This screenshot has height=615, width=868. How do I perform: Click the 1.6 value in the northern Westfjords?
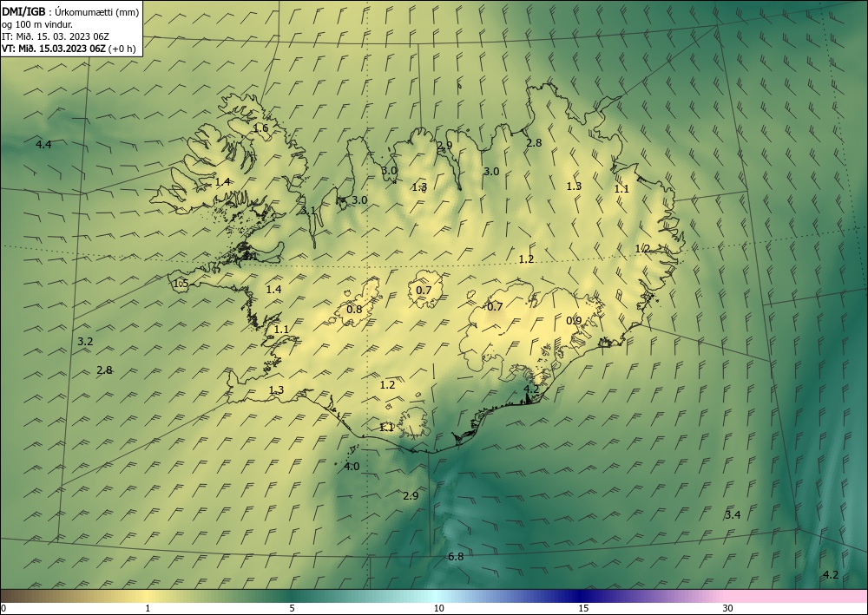[x=260, y=128]
